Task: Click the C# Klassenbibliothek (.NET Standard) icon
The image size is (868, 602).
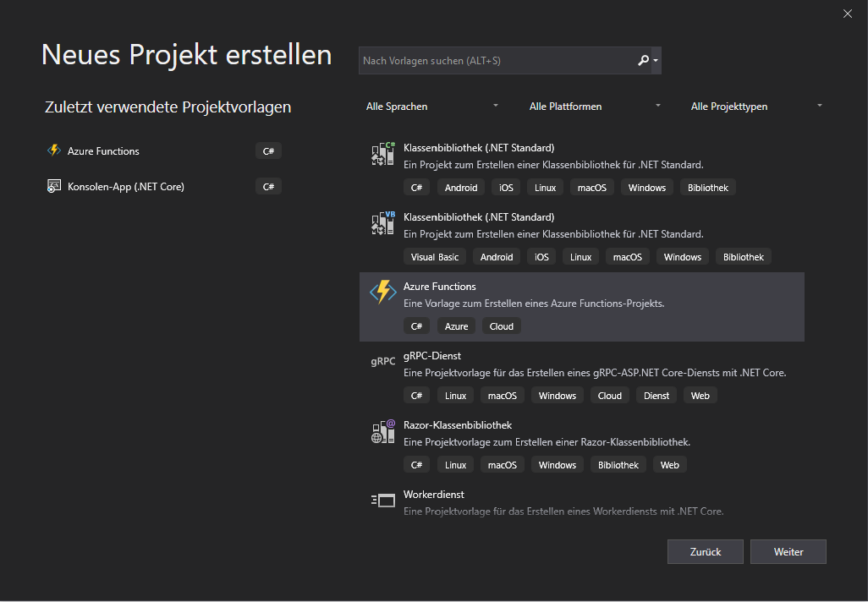Action: [x=383, y=154]
